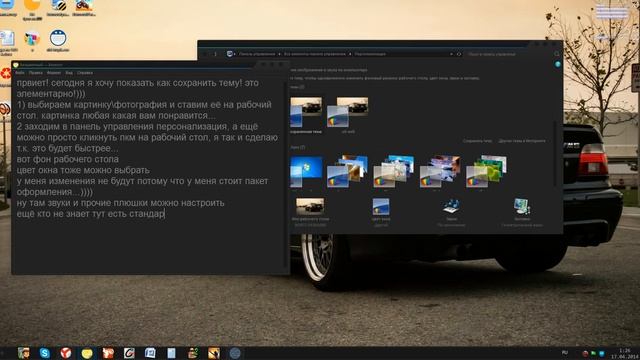Go back with the navigation arrow in Personalization
Viewport: 640px width, 360px height.
[205, 54]
